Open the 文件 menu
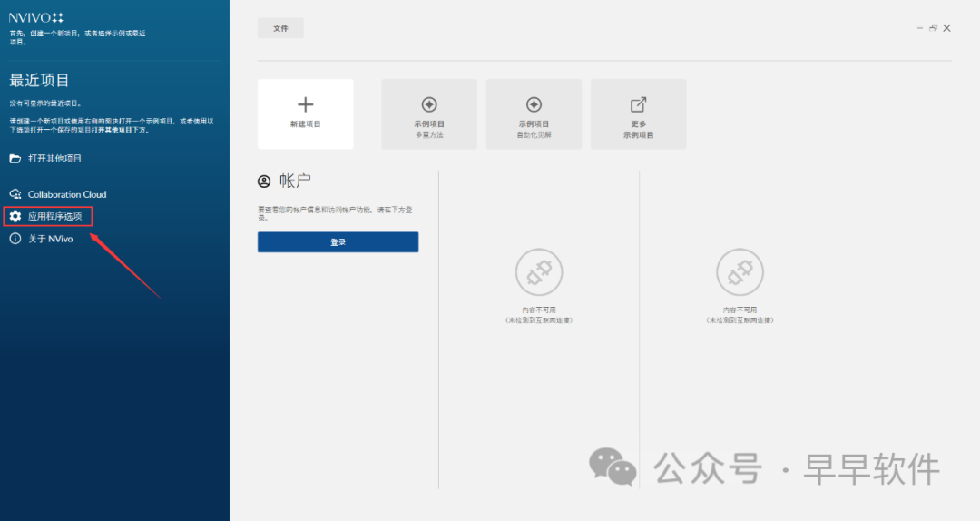This screenshot has width=980, height=521. click(280, 28)
